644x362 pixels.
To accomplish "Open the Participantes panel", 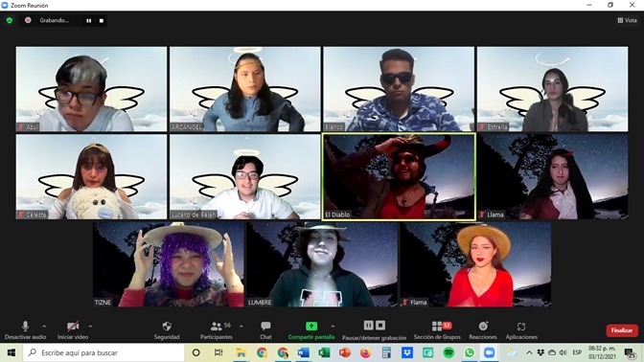I will 216,330.
